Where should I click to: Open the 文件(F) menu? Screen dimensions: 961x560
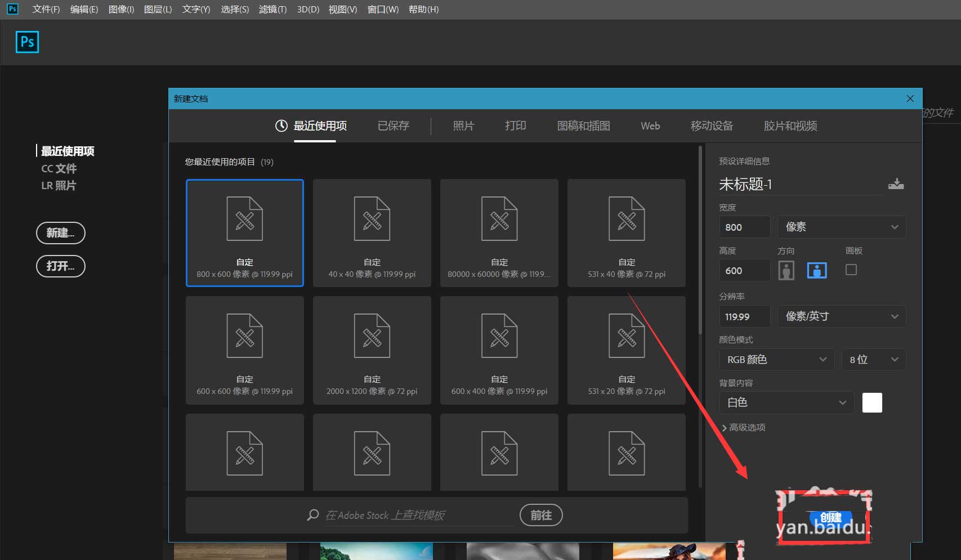pyautogui.click(x=46, y=9)
